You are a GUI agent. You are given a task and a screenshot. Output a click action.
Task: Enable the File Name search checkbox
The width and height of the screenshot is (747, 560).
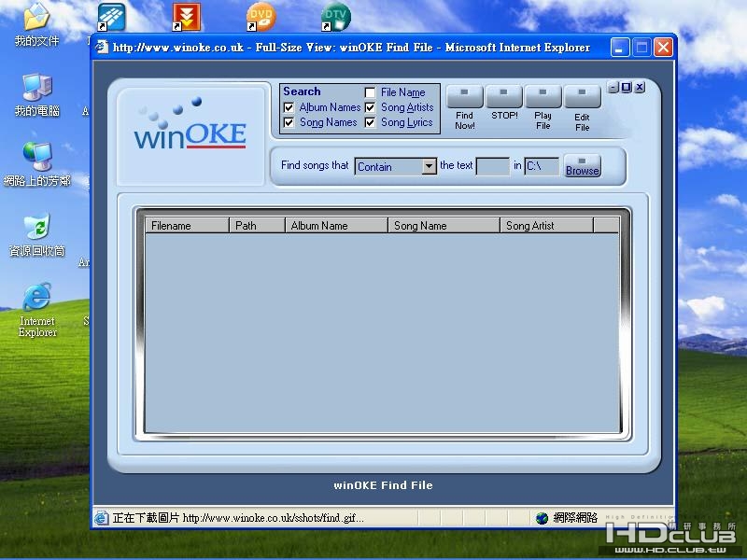pos(370,92)
